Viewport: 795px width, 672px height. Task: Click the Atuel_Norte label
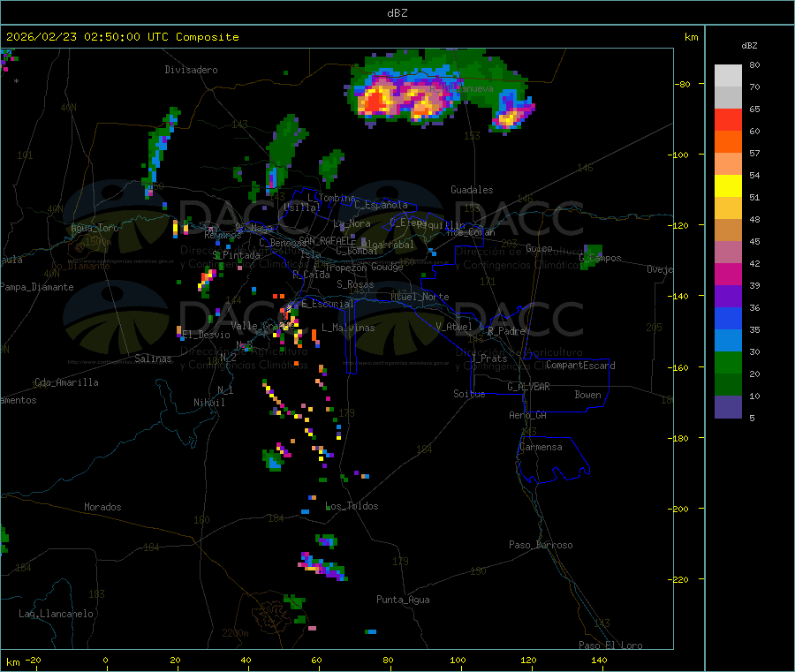pos(420,297)
